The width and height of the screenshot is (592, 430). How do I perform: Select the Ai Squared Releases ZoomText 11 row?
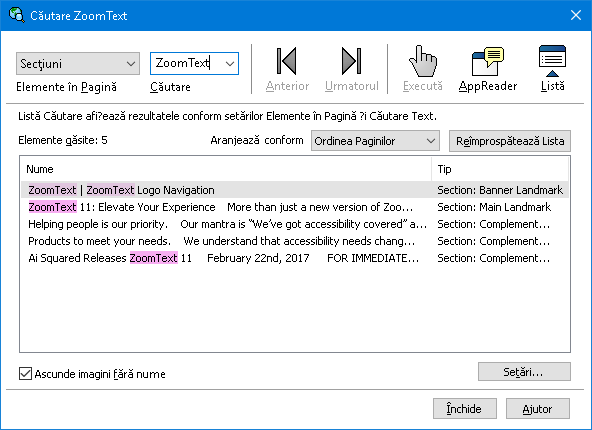click(x=294, y=258)
